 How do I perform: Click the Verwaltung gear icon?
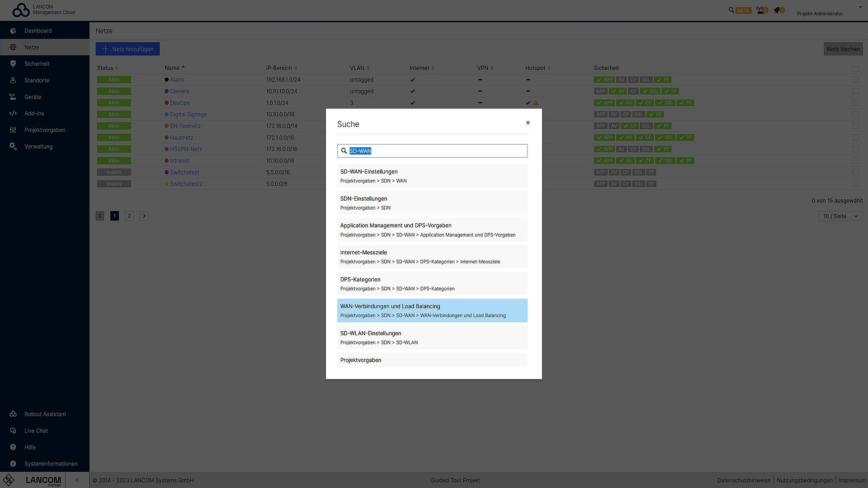pos(13,146)
